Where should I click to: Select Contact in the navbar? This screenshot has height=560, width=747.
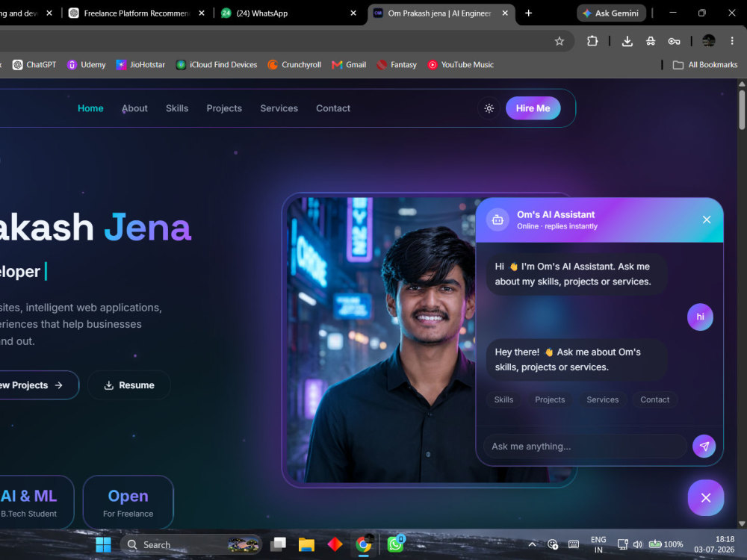click(333, 108)
